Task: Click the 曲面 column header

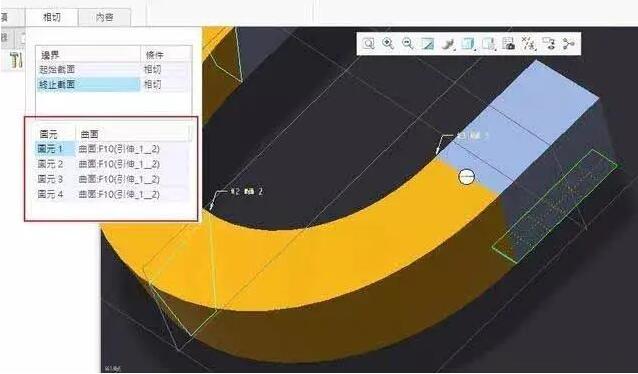Action: click(x=133, y=133)
